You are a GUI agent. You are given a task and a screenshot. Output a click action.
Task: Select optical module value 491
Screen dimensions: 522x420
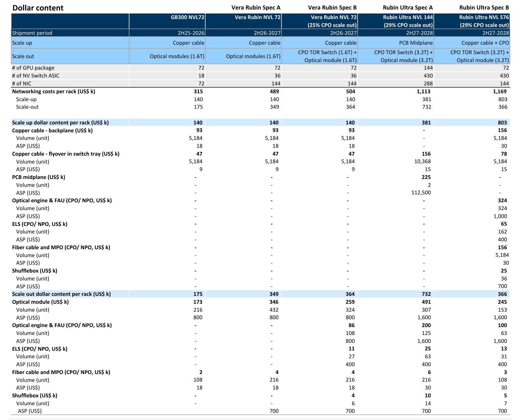pyautogui.click(x=426, y=302)
